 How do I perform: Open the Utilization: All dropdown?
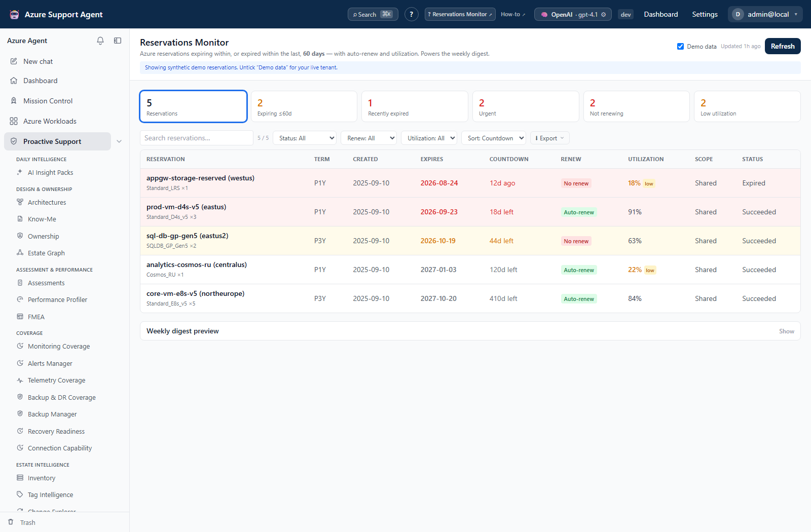click(429, 138)
